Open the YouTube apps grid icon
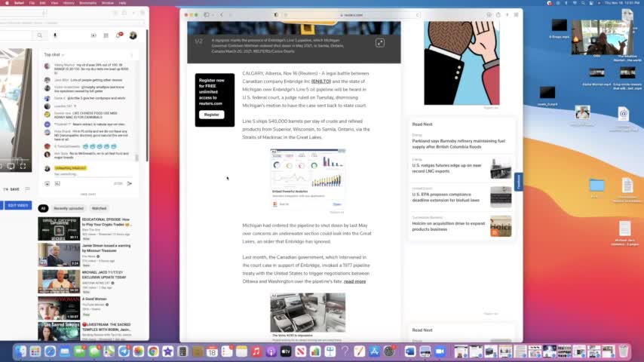This screenshot has width=644, height=362. tap(106, 35)
